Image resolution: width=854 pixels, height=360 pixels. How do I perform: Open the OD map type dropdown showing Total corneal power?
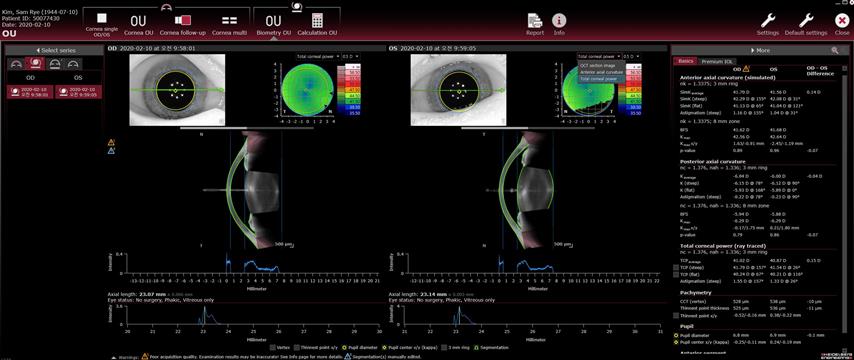[318, 56]
